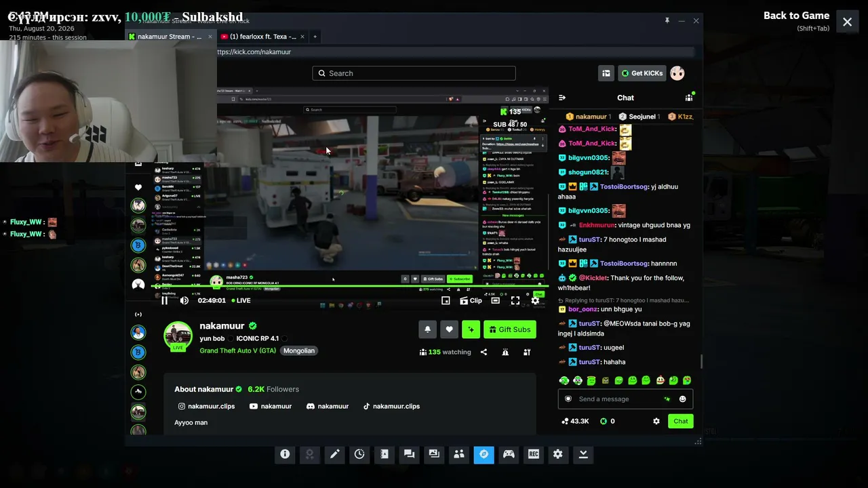The image size is (868, 488).
Task: Show chat viewers list icon
Action: click(x=689, y=98)
